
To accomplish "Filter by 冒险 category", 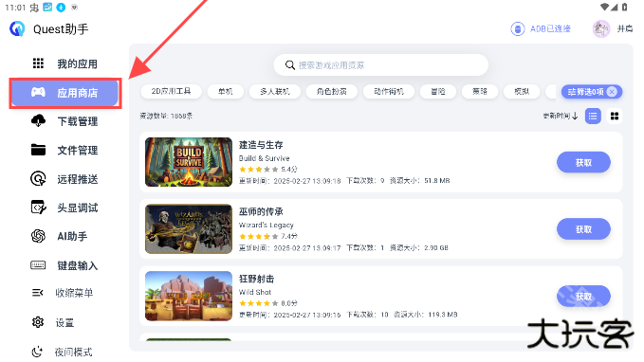I will [438, 91].
